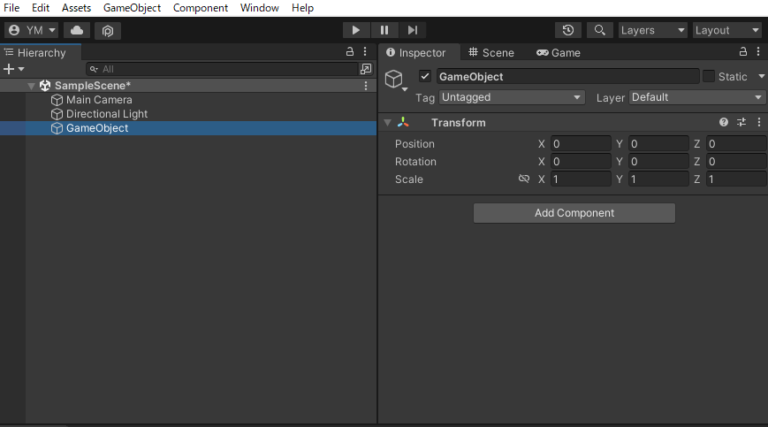Click the cube icon beside Main Camera
The image size is (768, 427).
57,100
